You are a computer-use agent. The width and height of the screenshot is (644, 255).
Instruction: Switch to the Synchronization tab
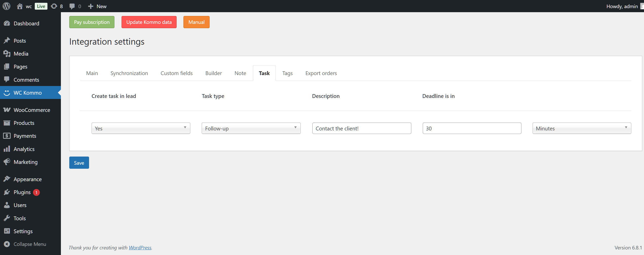[x=129, y=73]
